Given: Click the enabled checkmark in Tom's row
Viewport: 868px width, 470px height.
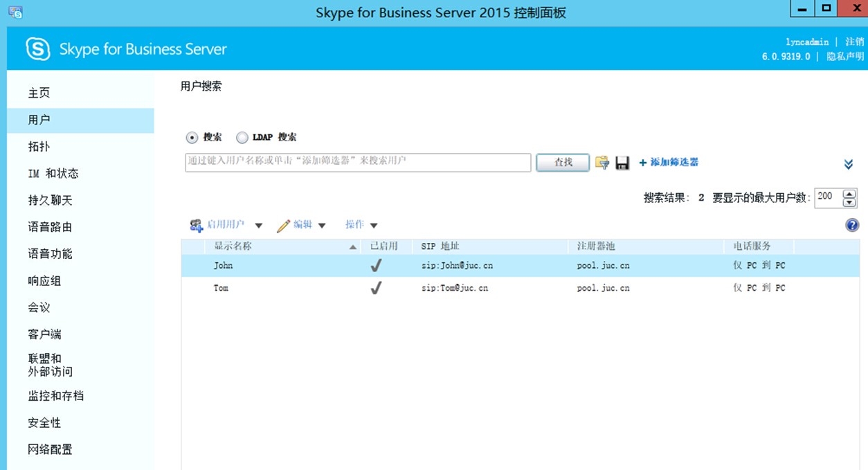Looking at the screenshot, I should (376, 287).
